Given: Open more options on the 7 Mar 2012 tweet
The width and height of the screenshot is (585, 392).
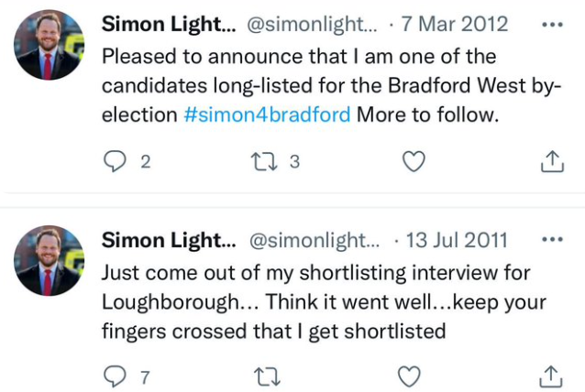Looking at the screenshot, I should 551,24.
